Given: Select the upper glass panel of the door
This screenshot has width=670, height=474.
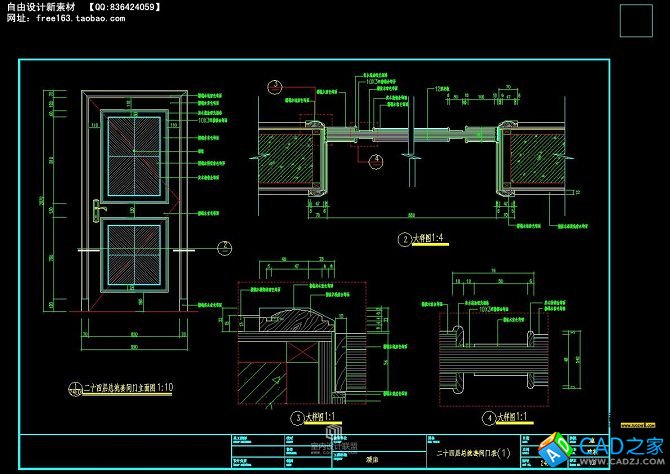Looking at the screenshot, I should (x=132, y=154).
